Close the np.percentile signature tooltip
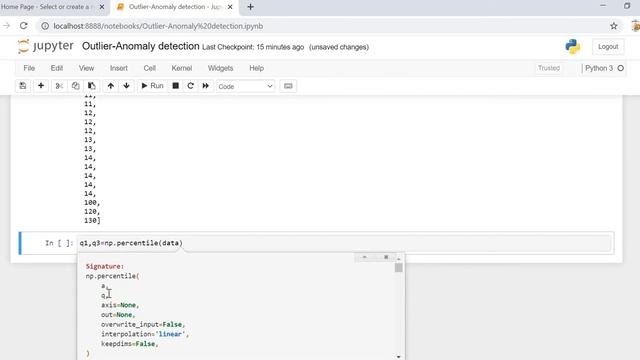 point(386,257)
